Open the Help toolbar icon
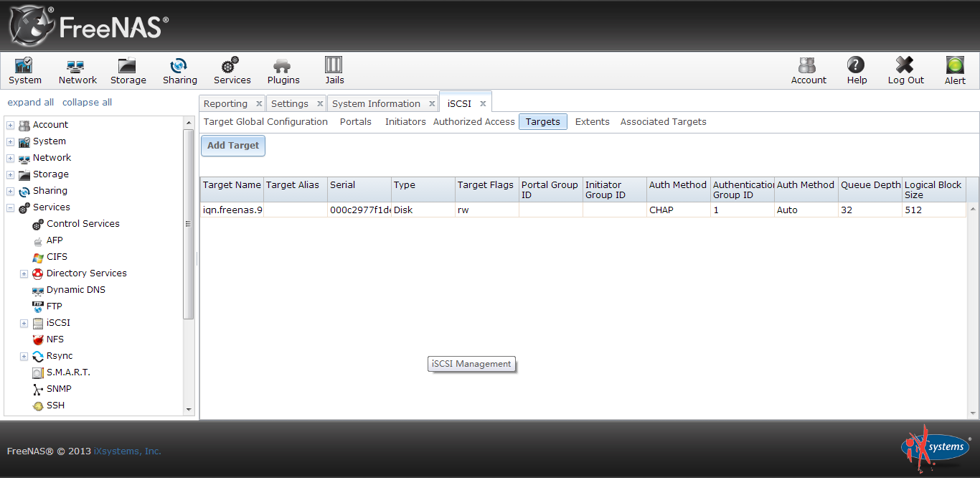 tap(857, 71)
